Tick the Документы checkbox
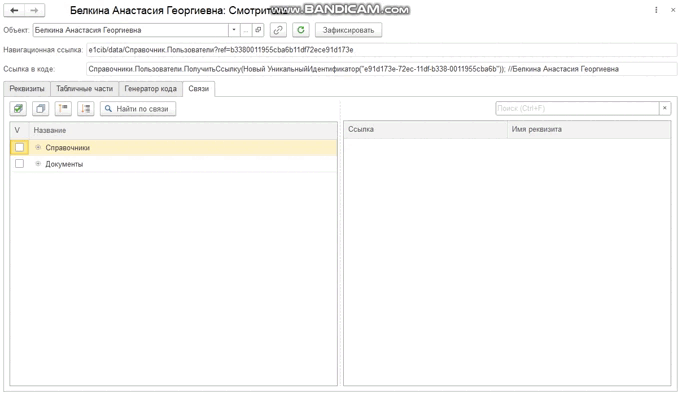The image size is (682, 394). click(x=20, y=164)
